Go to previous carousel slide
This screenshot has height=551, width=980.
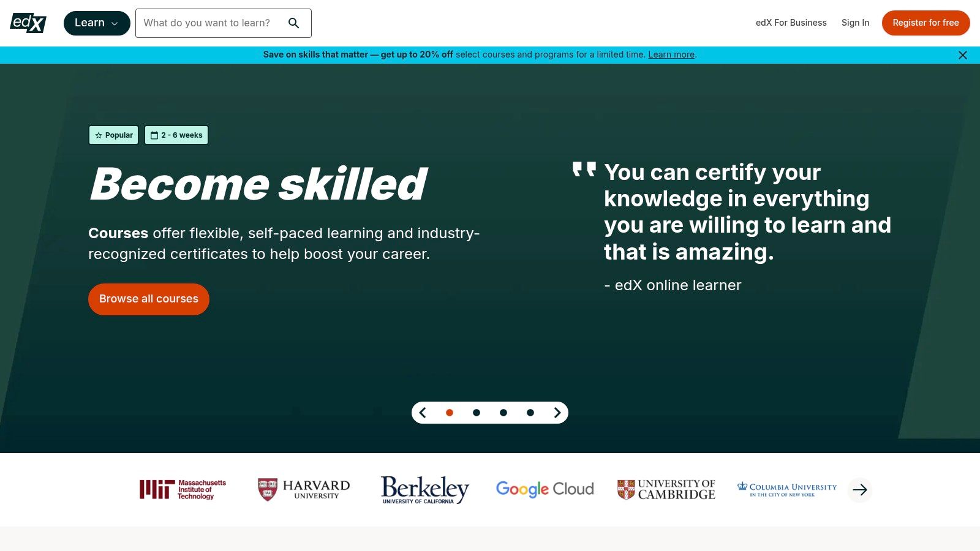423,413
